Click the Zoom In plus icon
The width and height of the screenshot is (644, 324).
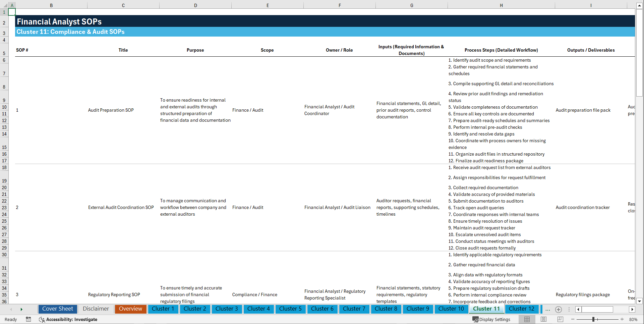click(622, 319)
